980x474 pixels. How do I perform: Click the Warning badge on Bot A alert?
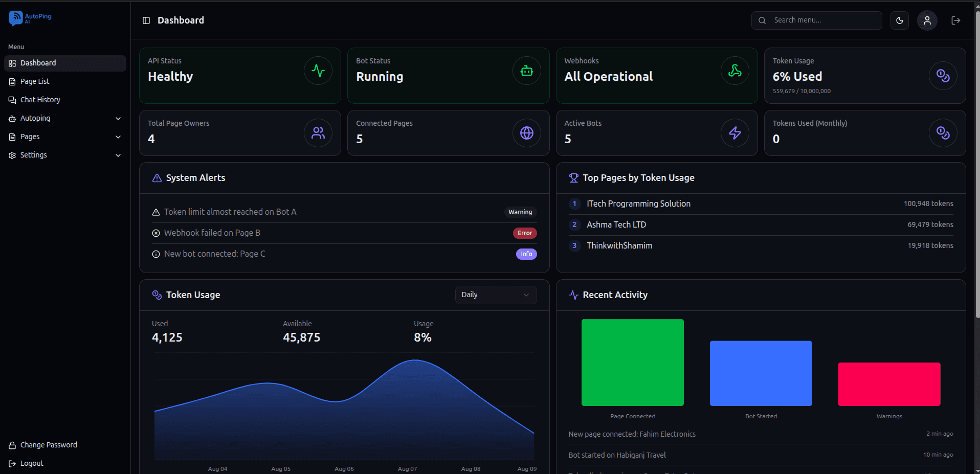[x=520, y=212]
